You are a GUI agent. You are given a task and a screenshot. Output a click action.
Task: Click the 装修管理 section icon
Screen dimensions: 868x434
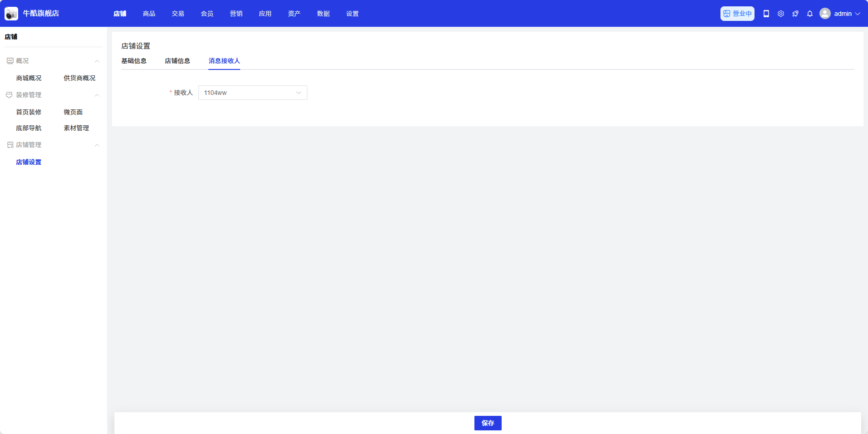[x=9, y=95]
